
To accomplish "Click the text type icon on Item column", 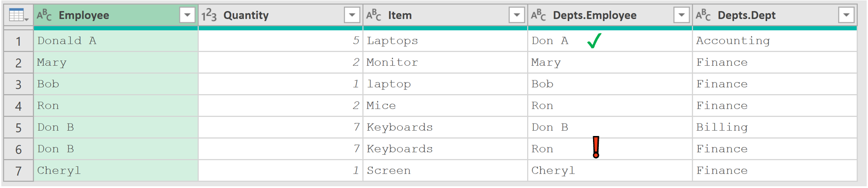I will point(374,15).
